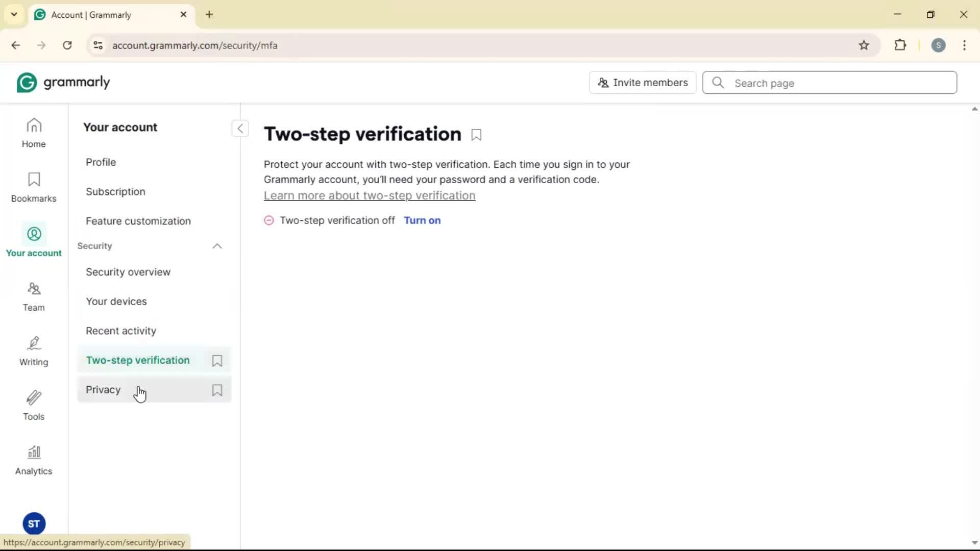
Task: Open Bookmarks in left navigation
Action: (x=34, y=187)
